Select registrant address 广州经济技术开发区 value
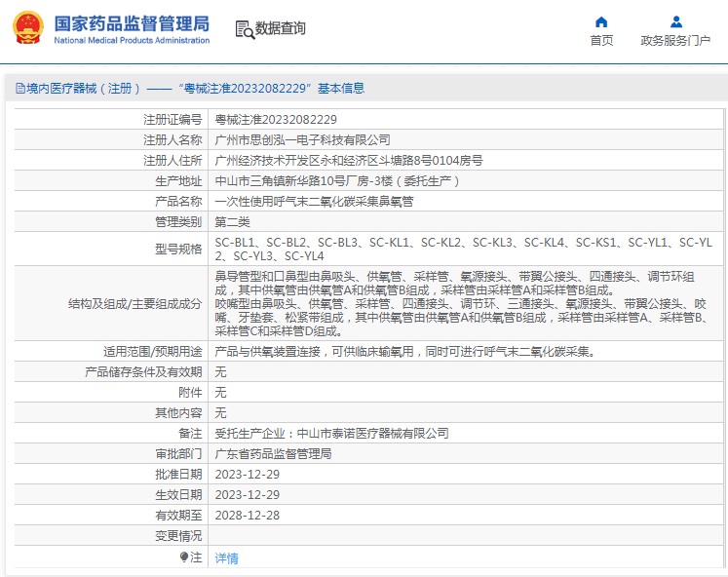 pos(349,161)
